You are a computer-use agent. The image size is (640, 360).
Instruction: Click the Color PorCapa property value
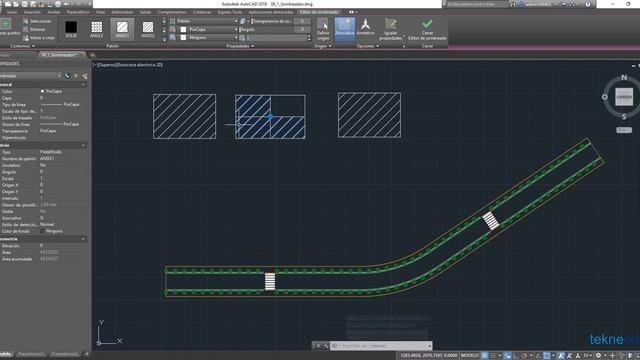tap(53, 91)
